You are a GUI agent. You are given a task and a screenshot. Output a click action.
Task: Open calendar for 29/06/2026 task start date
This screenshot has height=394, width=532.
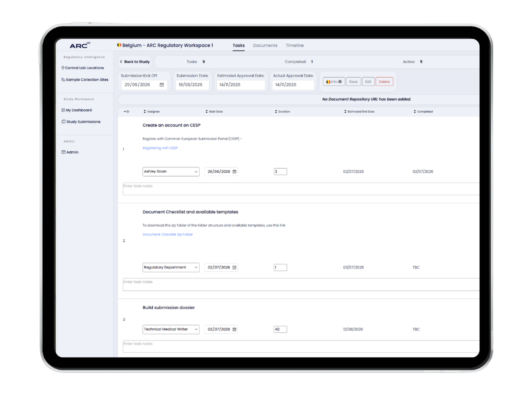pyautogui.click(x=234, y=172)
